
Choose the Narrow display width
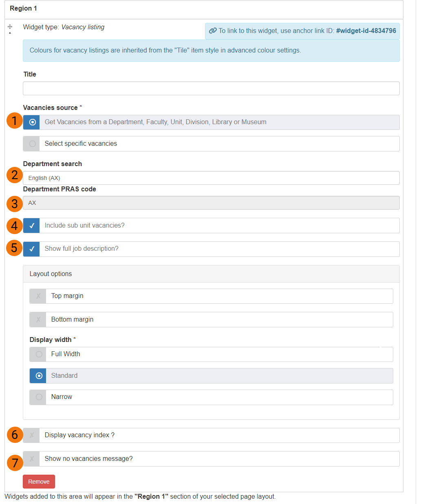click(x=38, y=397)
